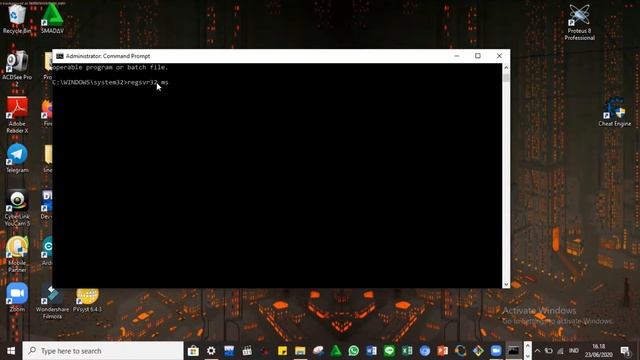Click the 'Type here to search' taskbar box
This screenshot has width=640, height=360.
pos(103,351)
